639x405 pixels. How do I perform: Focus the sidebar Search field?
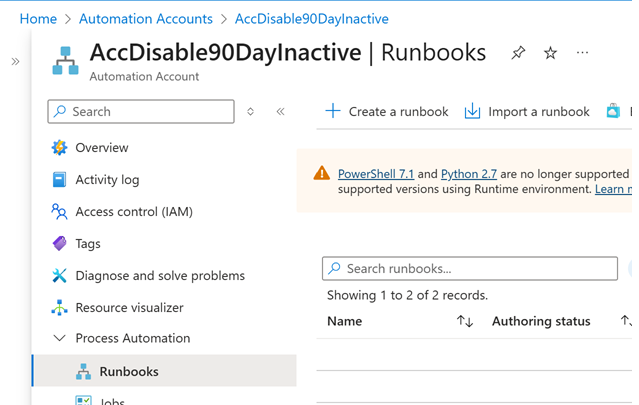[141, 111]
